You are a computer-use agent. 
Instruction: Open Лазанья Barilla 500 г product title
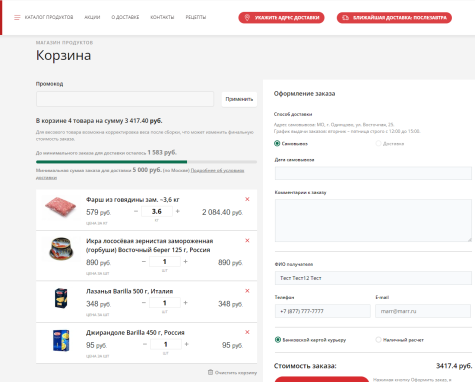(x=130, y=291)
